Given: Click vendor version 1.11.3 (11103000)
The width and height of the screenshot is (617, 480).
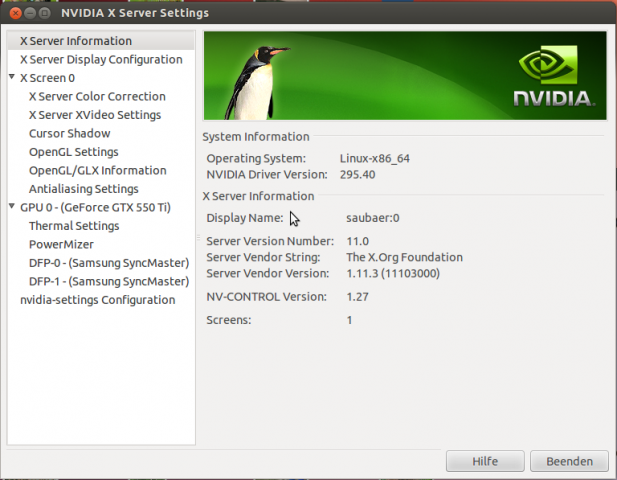Looking at the screenshot, I should coord(393,273).
